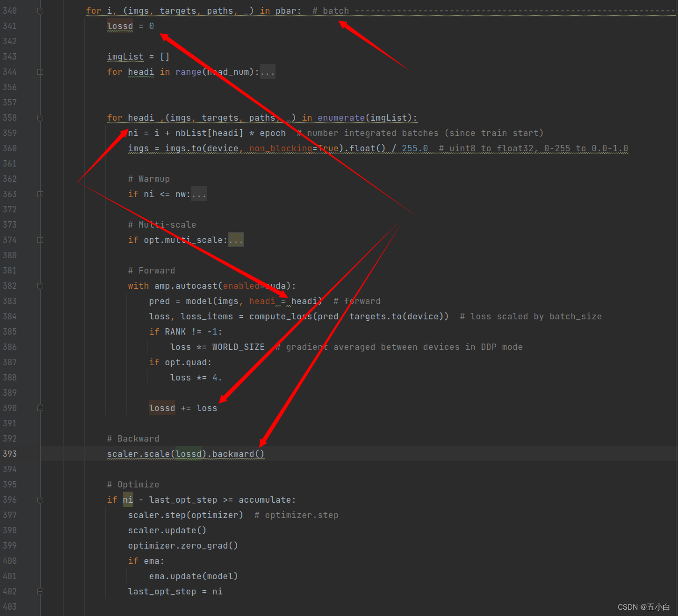Click line number 399 in the gutter
The height and width of the screenshot is (616, 678).
point(9,545)
